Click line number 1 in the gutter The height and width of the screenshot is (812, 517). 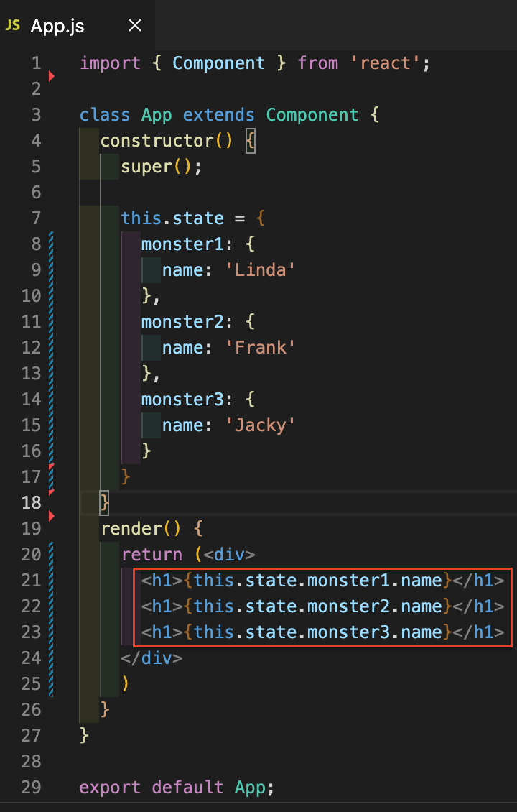(x=36, y=63)
